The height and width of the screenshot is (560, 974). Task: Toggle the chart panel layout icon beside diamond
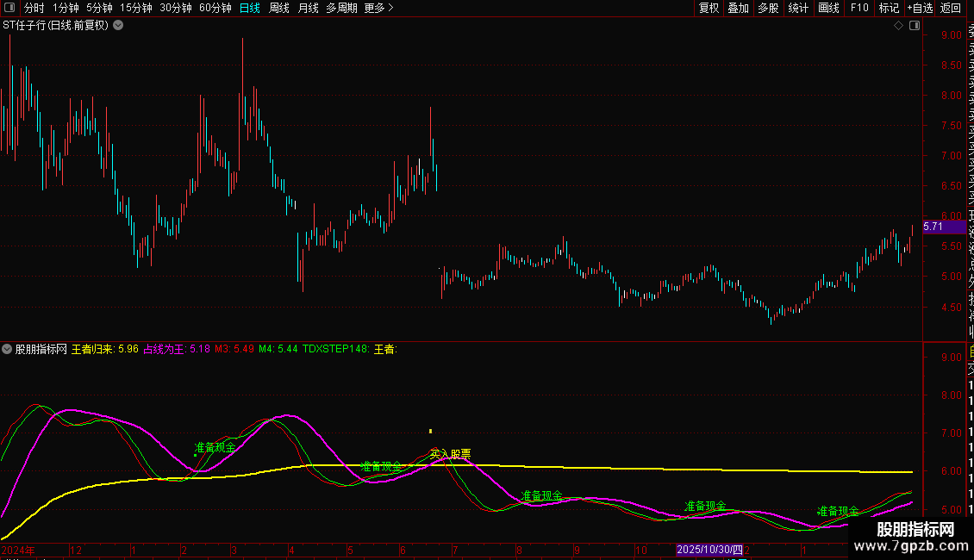coord(915,26)
